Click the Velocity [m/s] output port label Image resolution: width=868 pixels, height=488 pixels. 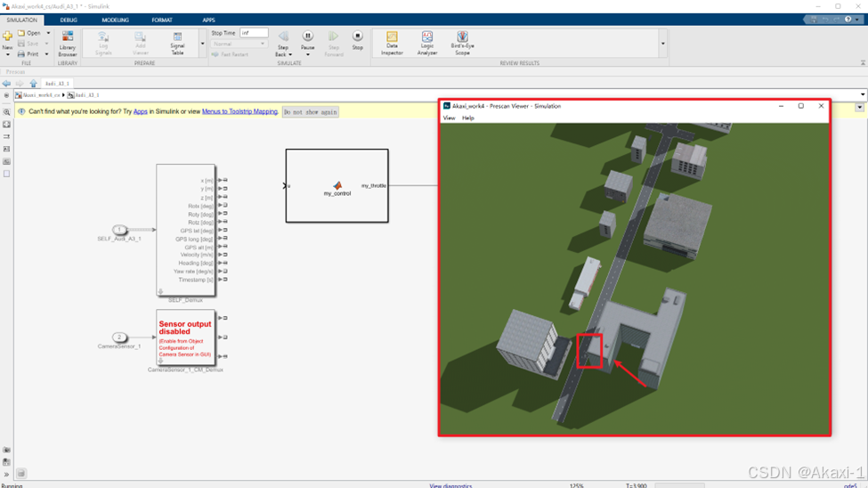coord(197,256)
